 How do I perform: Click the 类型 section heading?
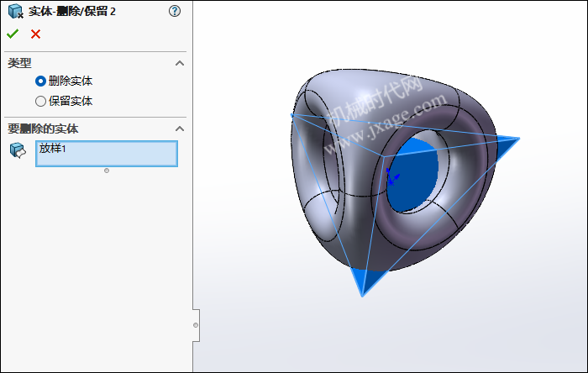tap(19, 63)
